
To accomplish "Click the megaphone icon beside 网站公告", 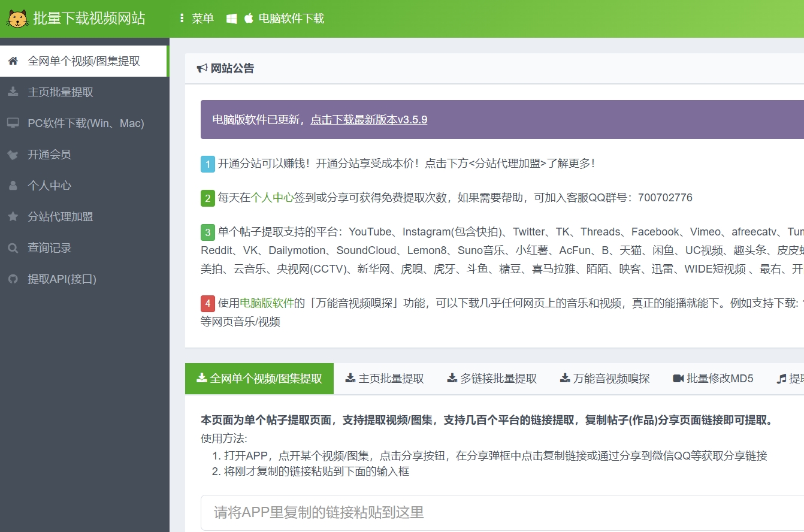I will (x=202, y=68).
